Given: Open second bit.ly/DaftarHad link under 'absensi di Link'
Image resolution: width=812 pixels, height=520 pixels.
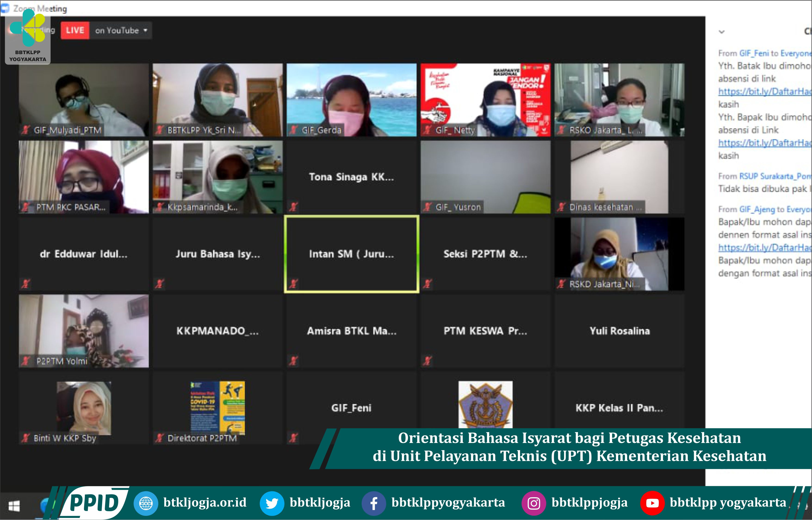Looking at the screenshot, I should point(765,143).
